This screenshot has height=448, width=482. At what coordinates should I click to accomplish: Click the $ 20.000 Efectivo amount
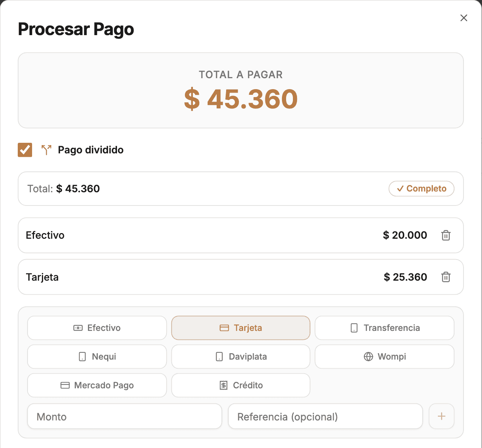pos(405,235)
